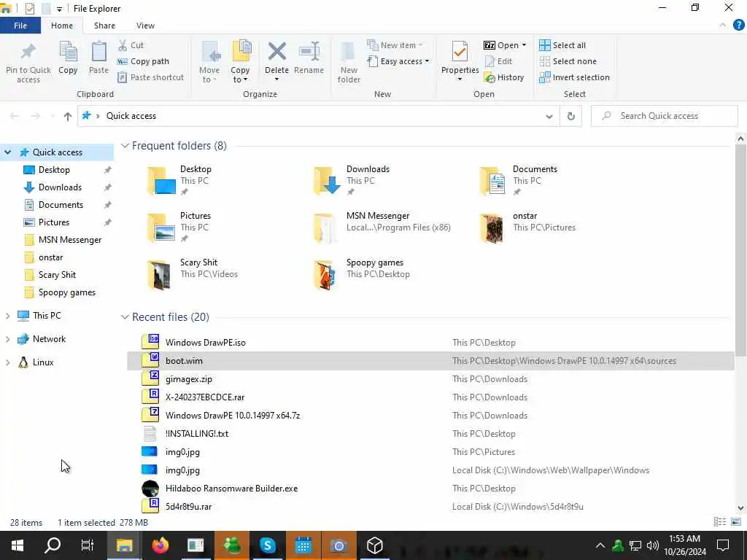Select MSN Messenger in the navigation pane

[69, 240]
